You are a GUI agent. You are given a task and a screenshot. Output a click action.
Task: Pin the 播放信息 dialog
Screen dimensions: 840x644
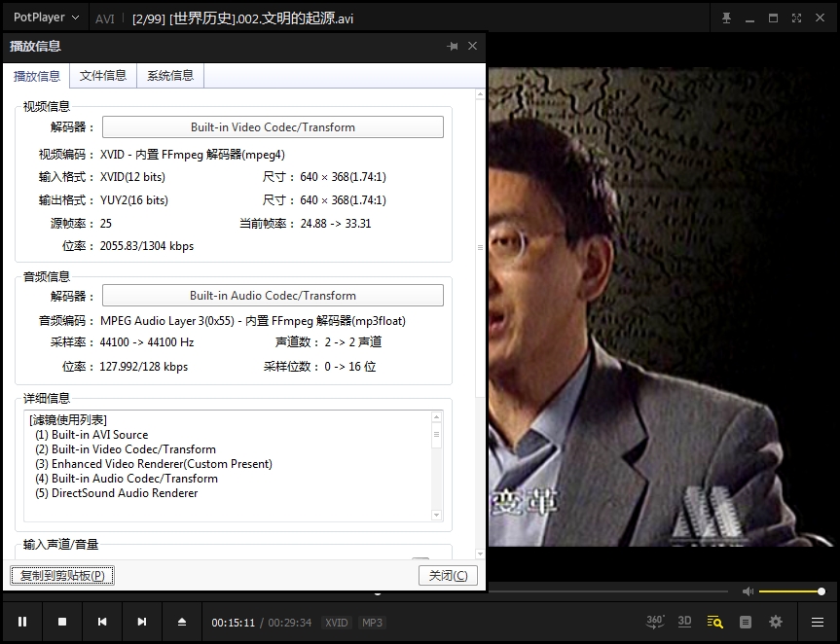(x=453, y=47)
